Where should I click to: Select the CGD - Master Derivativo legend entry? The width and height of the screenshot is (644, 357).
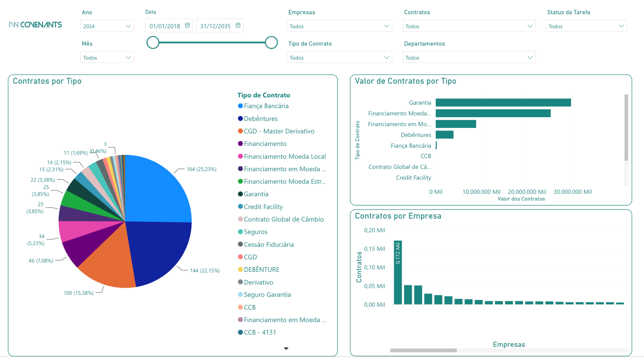276,131
